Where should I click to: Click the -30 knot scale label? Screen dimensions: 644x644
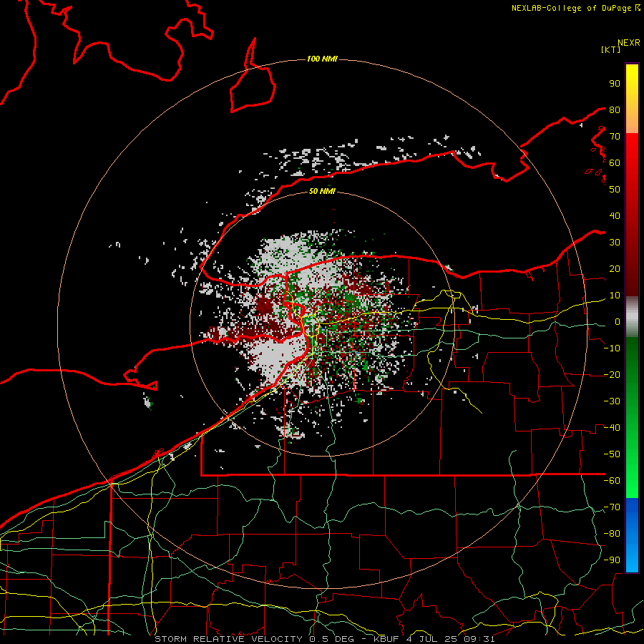coord(612,401)
